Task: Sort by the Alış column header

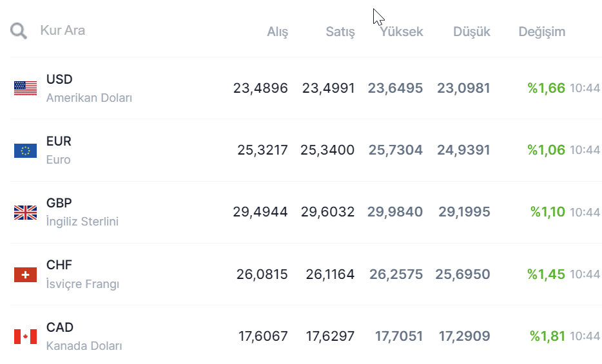Action: point(278,32)
